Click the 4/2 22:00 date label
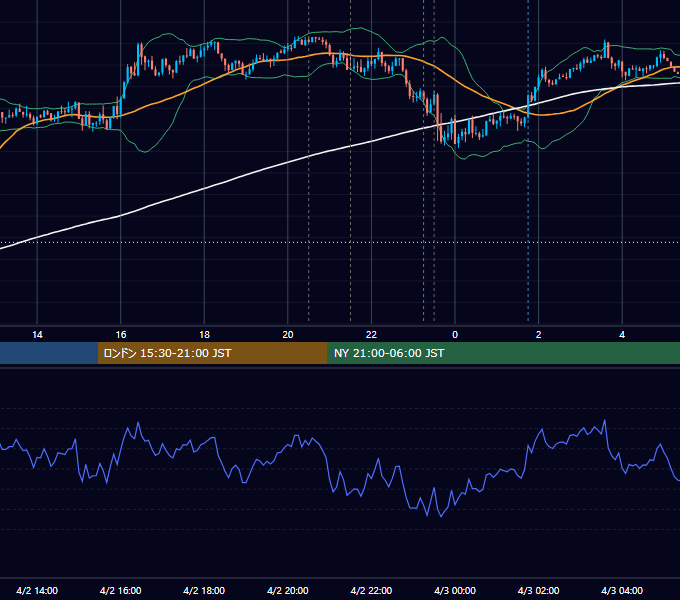Image resolution: width=680 pixels, height=600 pixels. (x=371, y=590)
